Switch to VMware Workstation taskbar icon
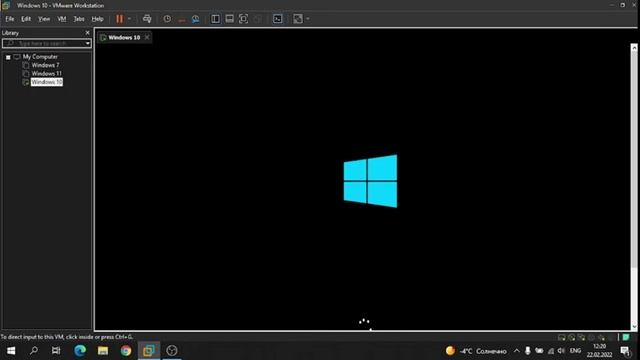640x360 pixels. tap(149, 351)
